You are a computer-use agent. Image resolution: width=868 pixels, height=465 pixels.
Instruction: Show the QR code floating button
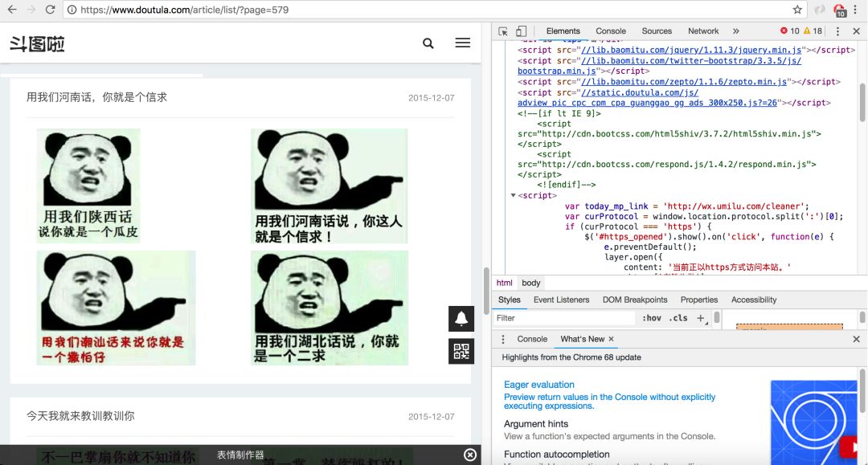[x=461, y=350]
